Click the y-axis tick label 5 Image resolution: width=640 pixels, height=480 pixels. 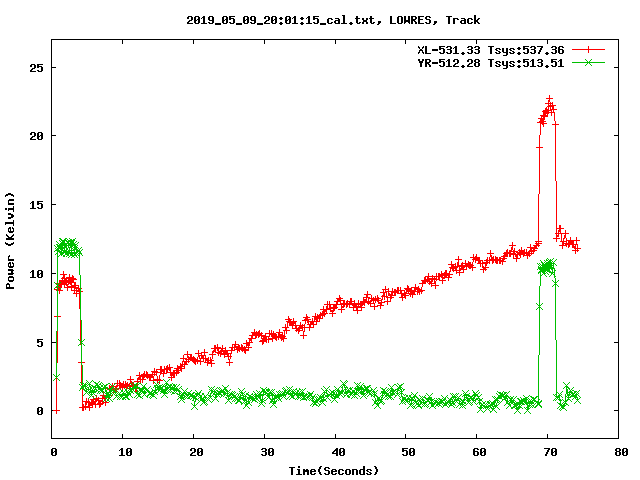[x=40, y=342]
